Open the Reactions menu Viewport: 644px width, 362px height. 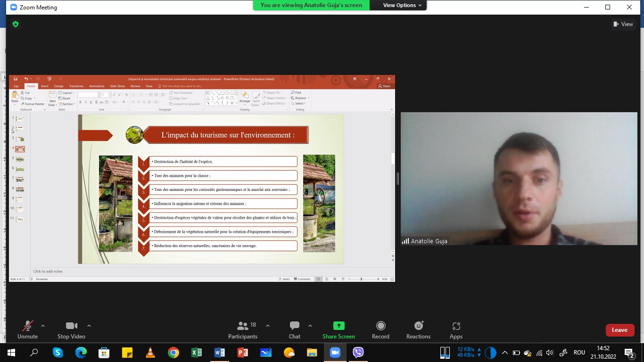point(418,329)
